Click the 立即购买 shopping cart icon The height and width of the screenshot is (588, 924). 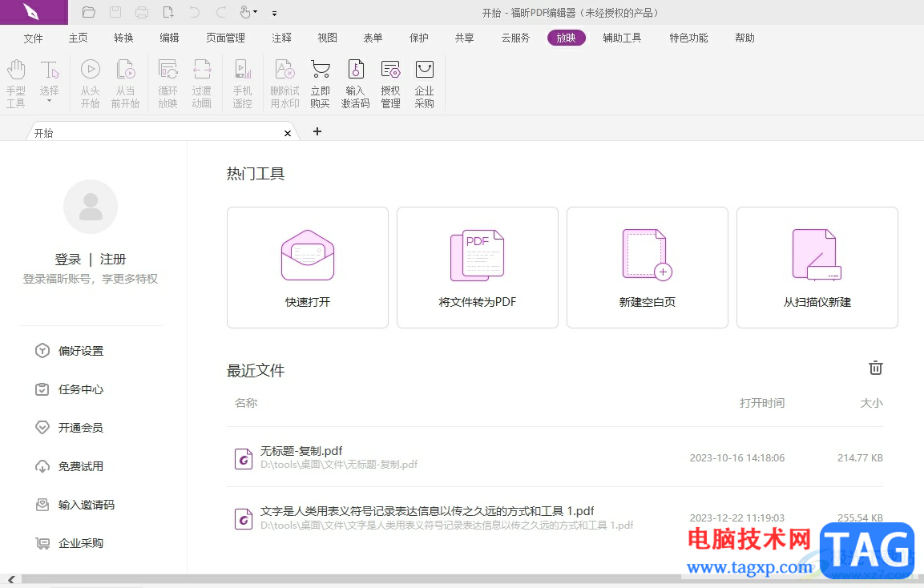pyautogui.click(x=321, y=83)
